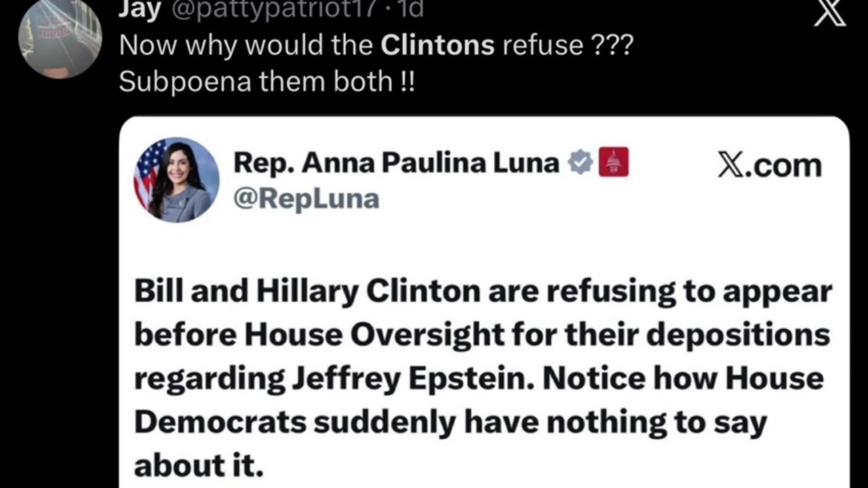This screenshot has width=868, height=488.
Task: Click the 'about it.' ending line
Action: point(198,464)
